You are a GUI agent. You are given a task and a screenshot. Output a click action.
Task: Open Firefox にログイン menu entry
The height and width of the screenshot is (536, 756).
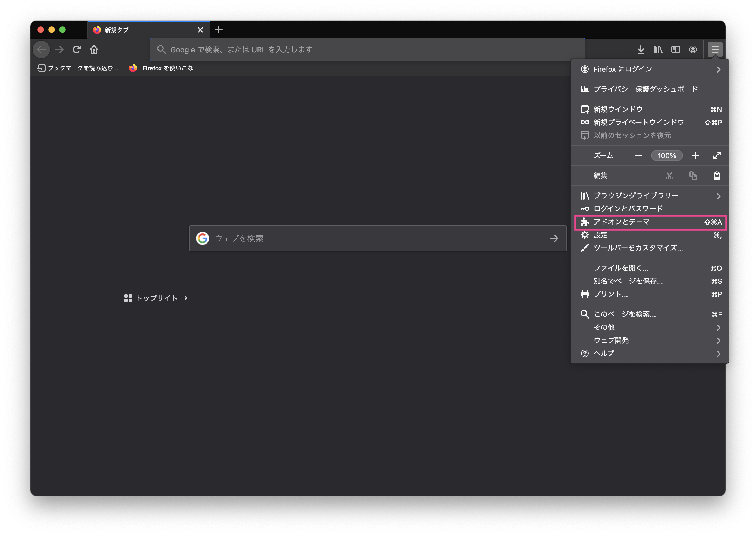[650, 69]
